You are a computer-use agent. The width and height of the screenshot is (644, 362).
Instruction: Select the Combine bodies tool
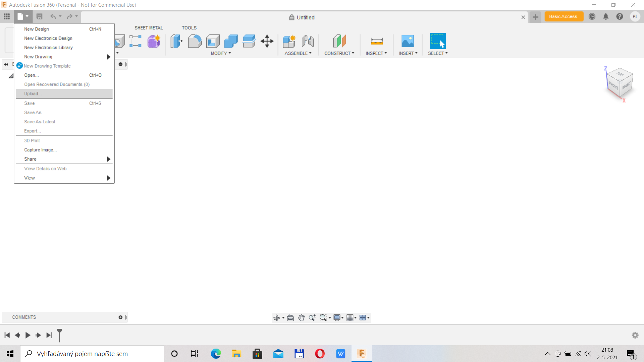231,41
